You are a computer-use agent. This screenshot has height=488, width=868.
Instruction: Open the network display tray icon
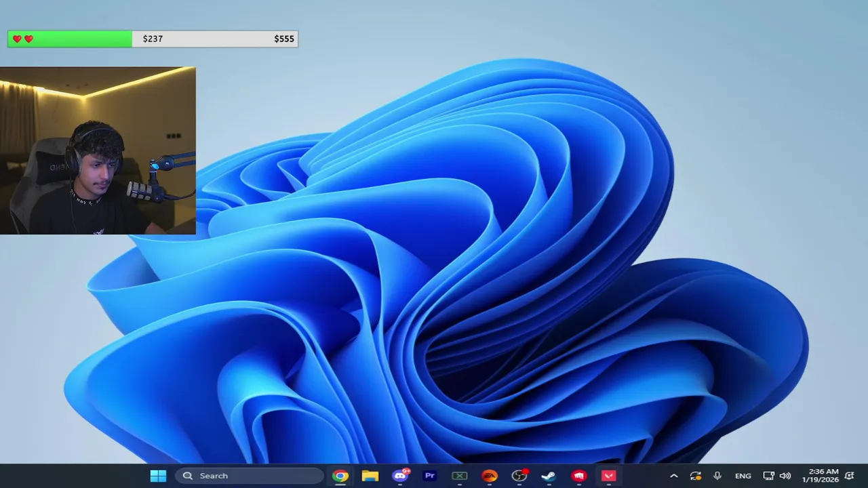768,476
